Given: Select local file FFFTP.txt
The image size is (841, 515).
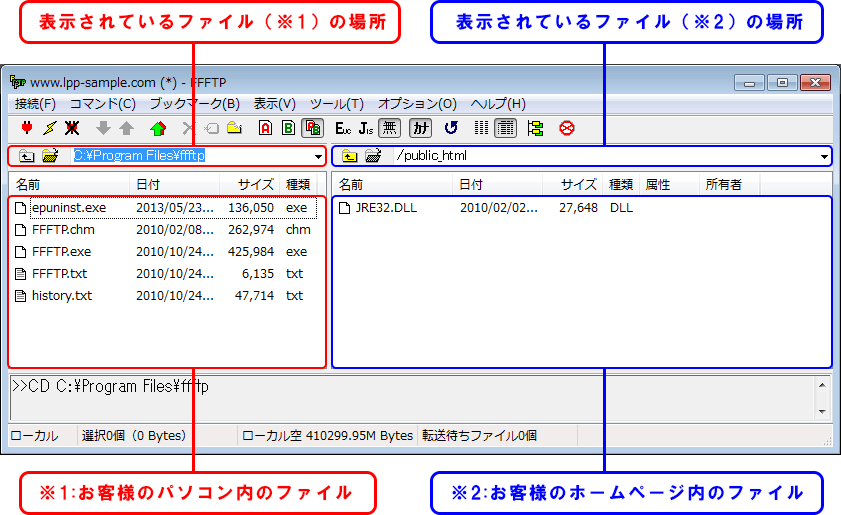Looking at the screenshot, I should click(60, 274).
